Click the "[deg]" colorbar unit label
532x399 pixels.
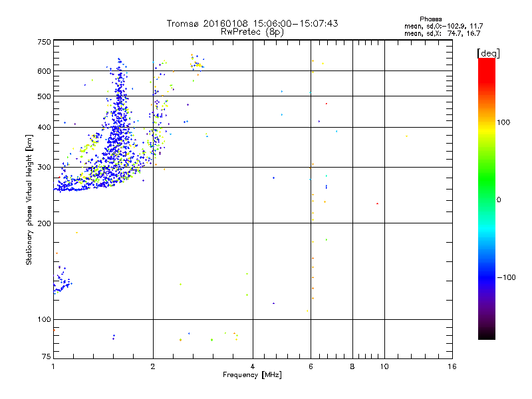(x=488, y=53)
